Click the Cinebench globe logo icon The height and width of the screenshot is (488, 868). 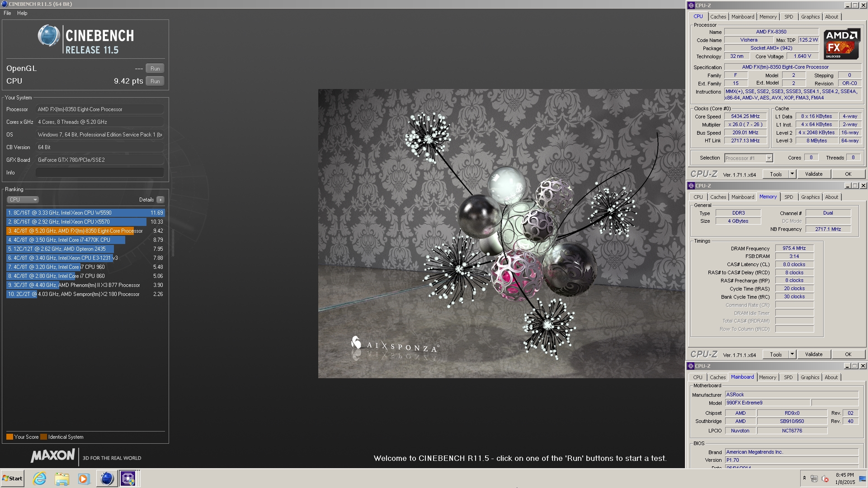[x=48, y=36]
